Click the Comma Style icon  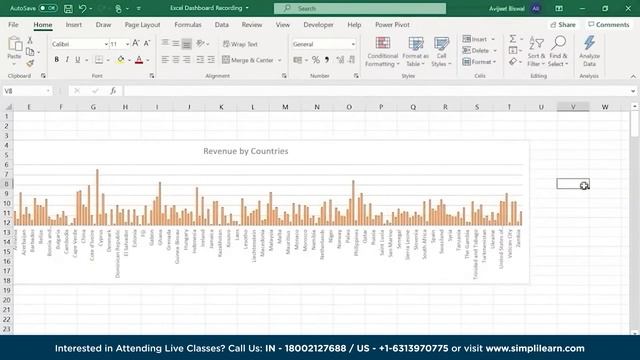click(x=327, y=60)
